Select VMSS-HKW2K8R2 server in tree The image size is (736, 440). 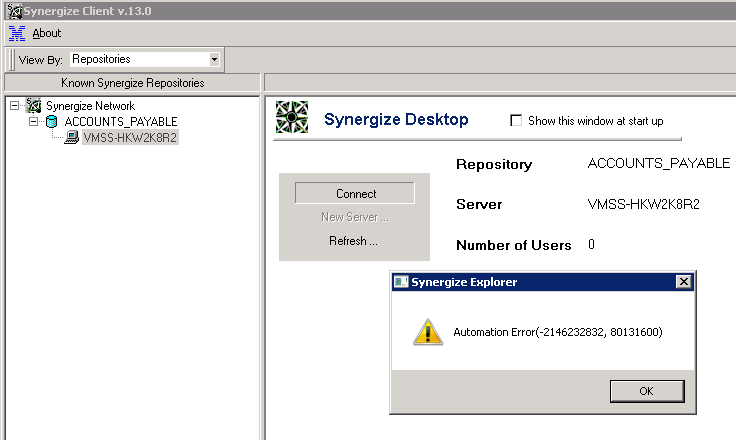click(x=130, y=138)
